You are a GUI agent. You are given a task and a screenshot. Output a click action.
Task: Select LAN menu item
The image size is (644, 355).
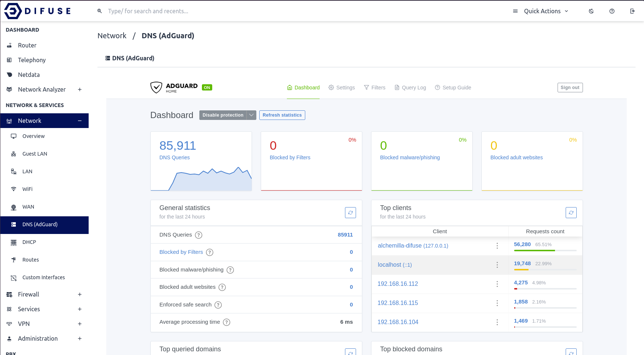[27, 171]
